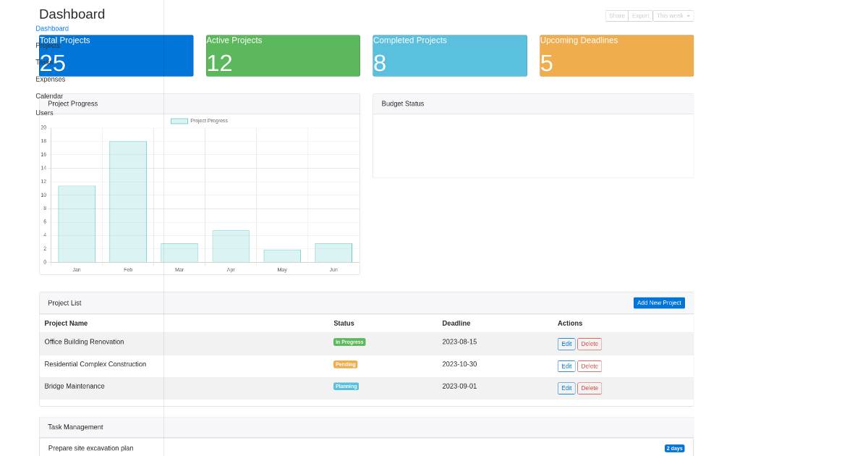Image resolution: width=868 pixels, height=456 pixels.
Task: Go to the Users page
Action: (43, 113)
